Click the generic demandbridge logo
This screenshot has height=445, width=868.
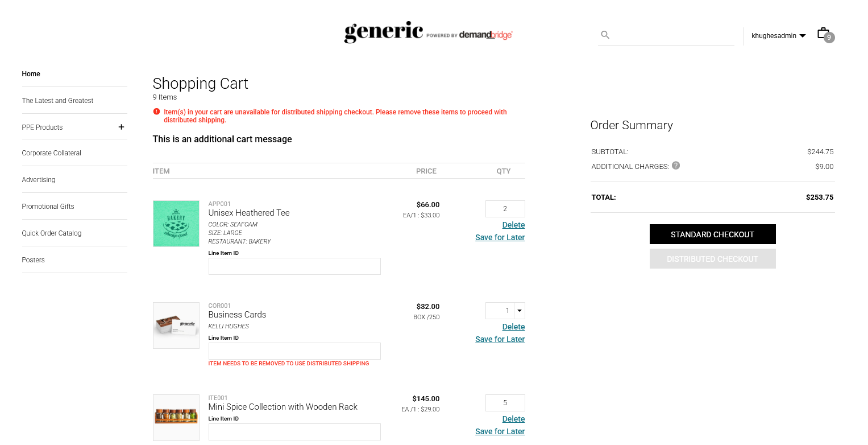click(429, 33)
